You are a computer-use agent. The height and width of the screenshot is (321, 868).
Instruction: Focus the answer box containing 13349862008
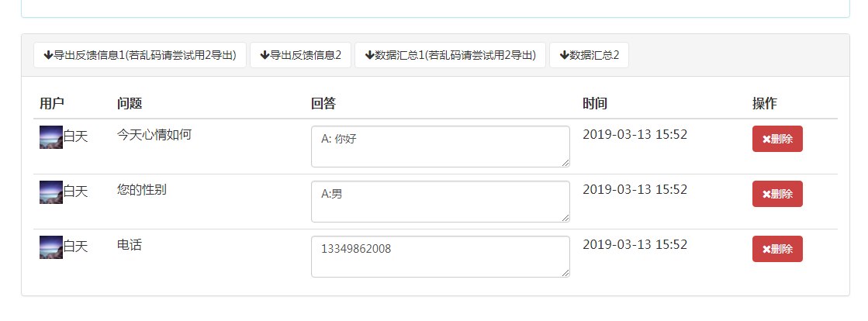pos(441,257)
